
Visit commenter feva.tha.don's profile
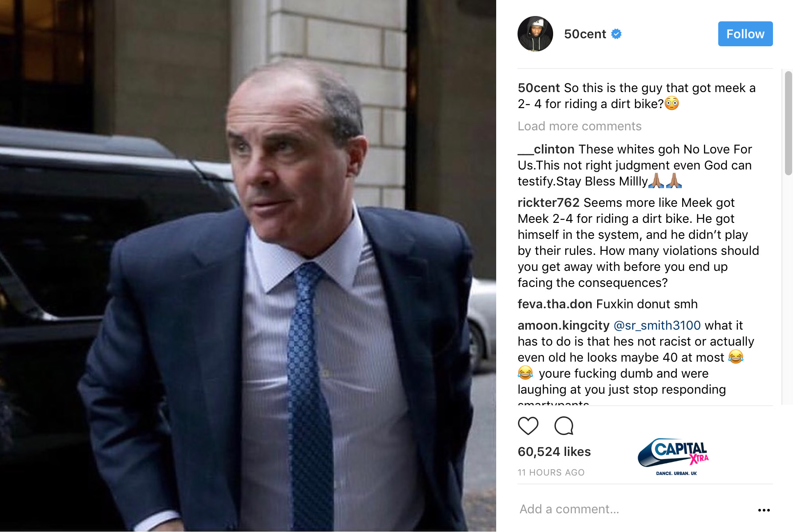coord(555,304)
